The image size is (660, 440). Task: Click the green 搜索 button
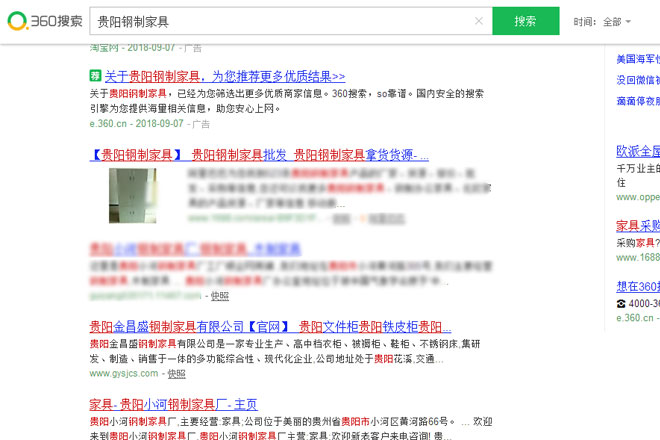pos(526,21)
